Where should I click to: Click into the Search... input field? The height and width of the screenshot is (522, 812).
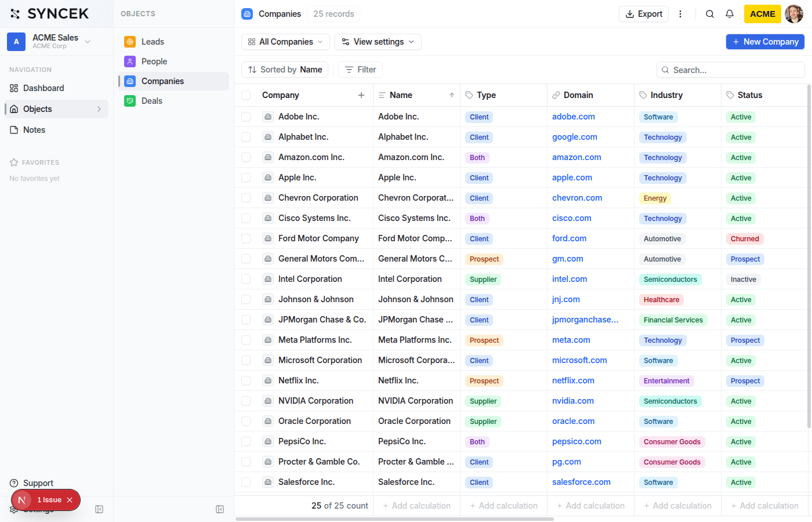click(x=731, y=70)
